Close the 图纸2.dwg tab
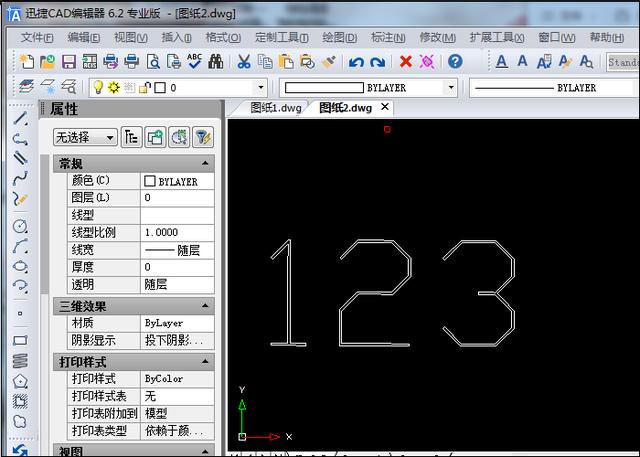640x457 pixels. 385,107
